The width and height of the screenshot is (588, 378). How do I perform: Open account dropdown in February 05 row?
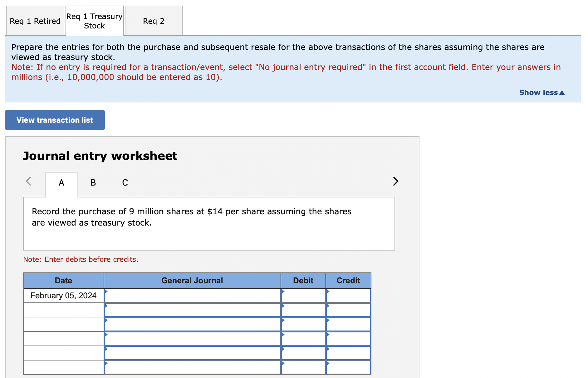(192, 296)
